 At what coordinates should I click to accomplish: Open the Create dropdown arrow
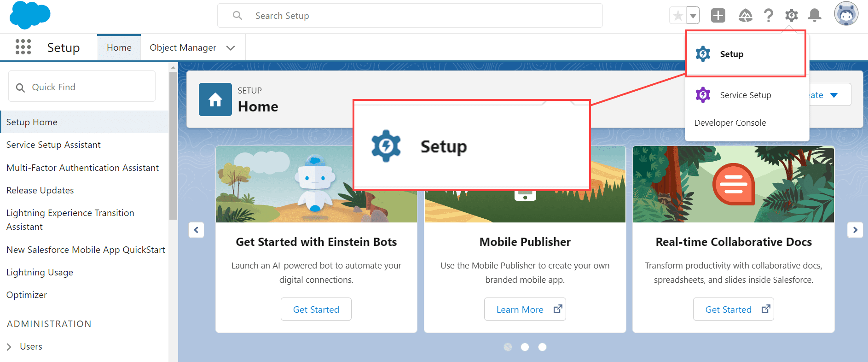(834, 95)
